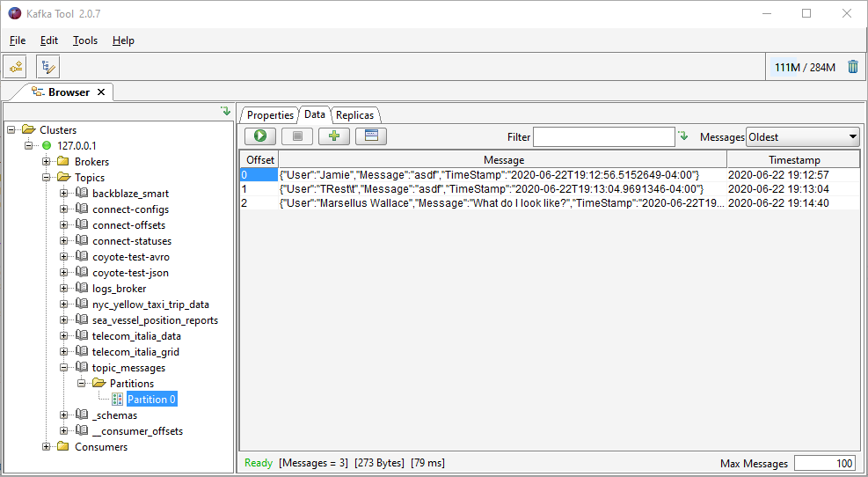Select the Data tab
The height and width of the screenshot is (477, 868).
pyautogui.click(x=315, y=114)
